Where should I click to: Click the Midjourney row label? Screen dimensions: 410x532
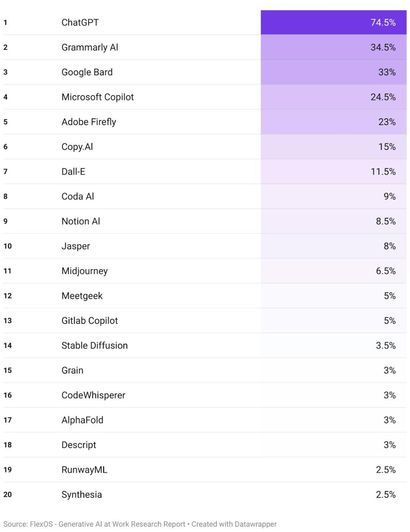coord(85,271)
